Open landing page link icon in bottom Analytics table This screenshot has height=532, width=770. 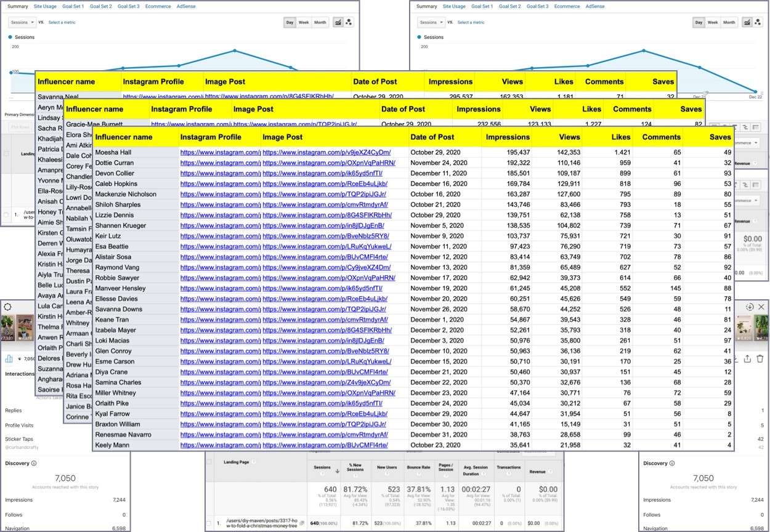pos(302,523)
